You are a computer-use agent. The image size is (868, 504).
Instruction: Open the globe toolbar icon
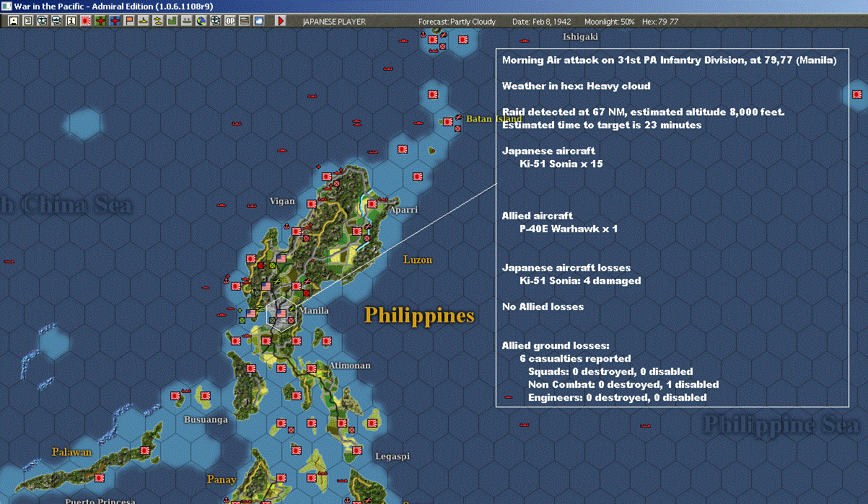[201, 21]
